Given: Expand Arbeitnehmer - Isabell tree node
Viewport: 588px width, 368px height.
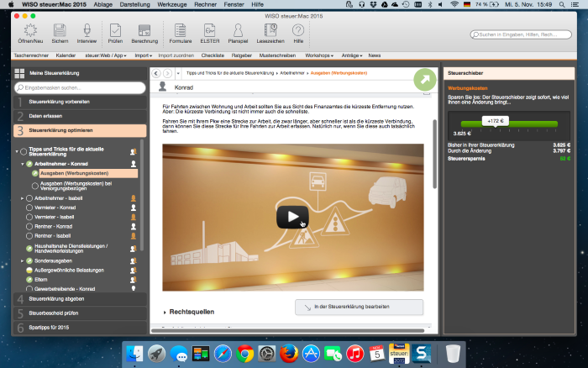Looking at the screenshot, I should 23,198.
